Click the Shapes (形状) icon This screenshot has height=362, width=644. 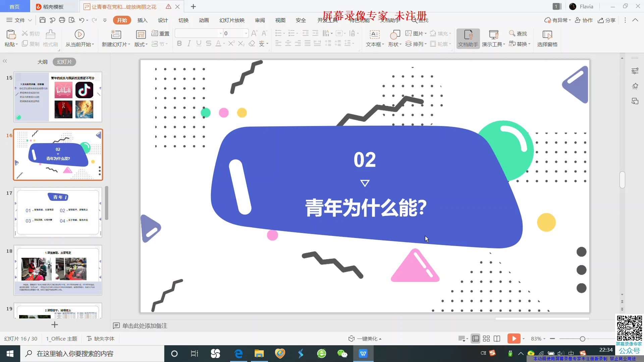coord(395,35)
